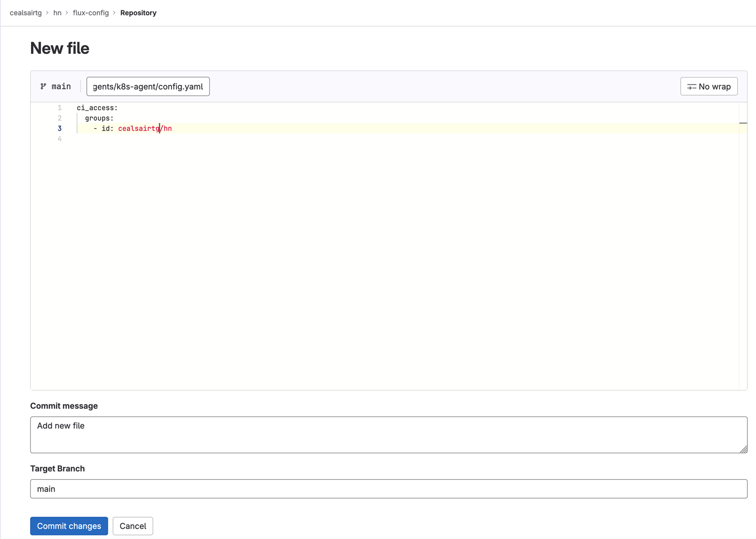Select line 1 containing ci_access
Screen dimensions: 756x539
[97, 108]
